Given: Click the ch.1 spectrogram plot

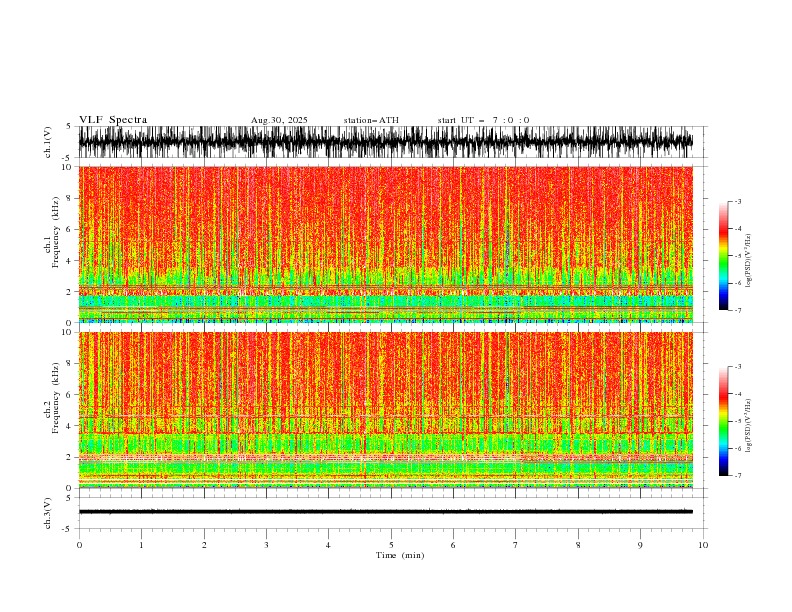Looking at the screenshot, I should click(386, 244).
